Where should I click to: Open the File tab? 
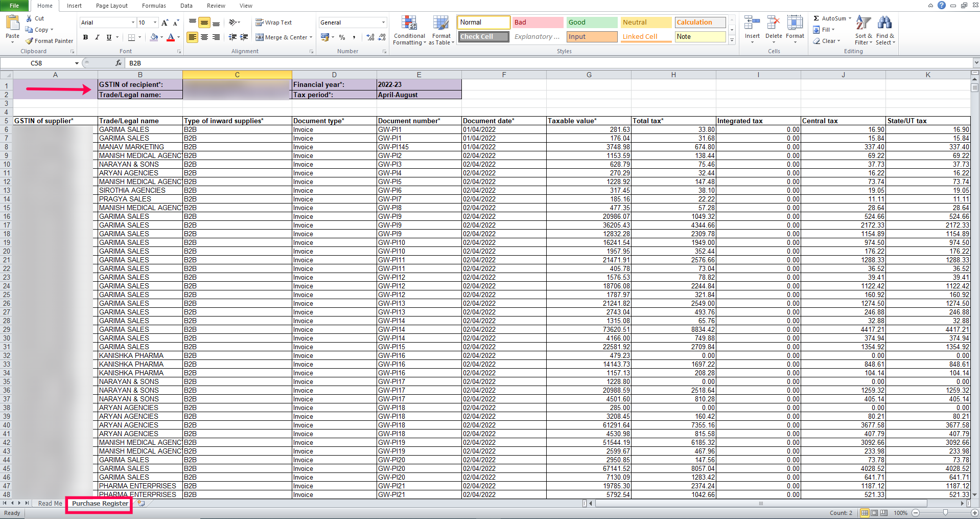[14, 6]
